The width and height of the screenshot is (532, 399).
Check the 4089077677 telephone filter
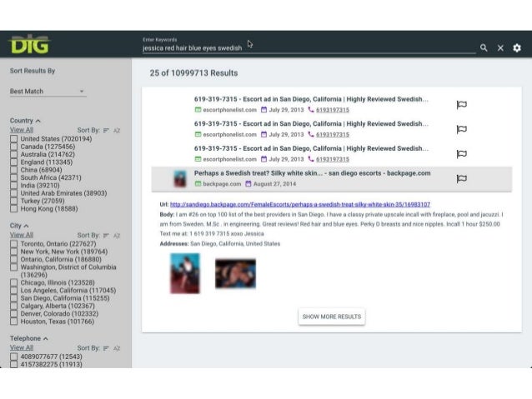13,357
